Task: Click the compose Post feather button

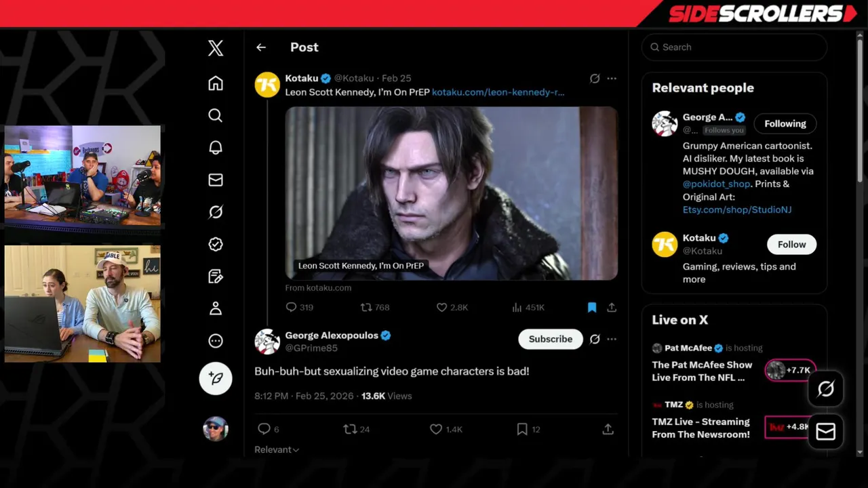Action: click(x=216, y=378)
